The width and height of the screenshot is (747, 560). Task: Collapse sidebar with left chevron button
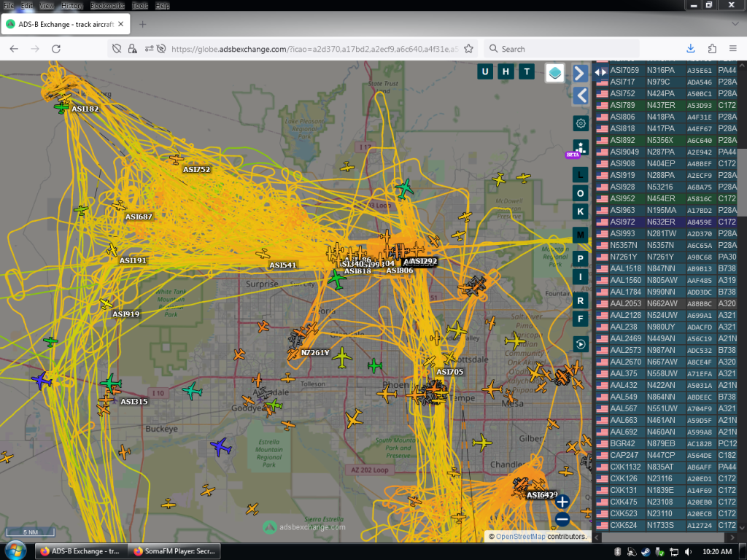(580, 96)
